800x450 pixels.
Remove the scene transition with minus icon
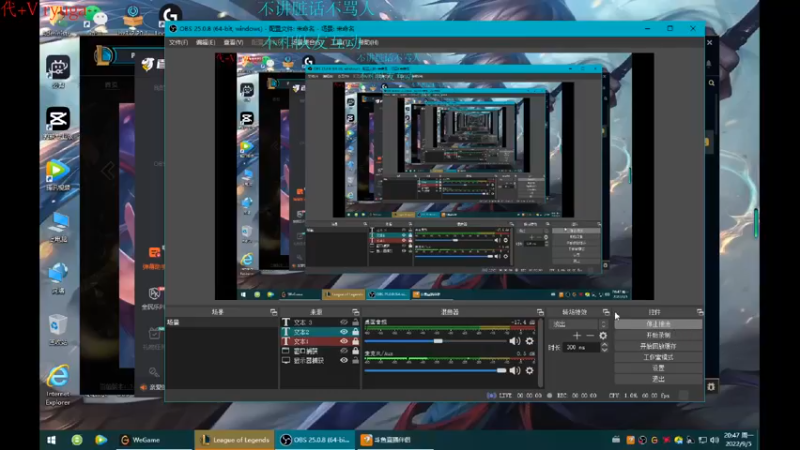coord(590,336)
